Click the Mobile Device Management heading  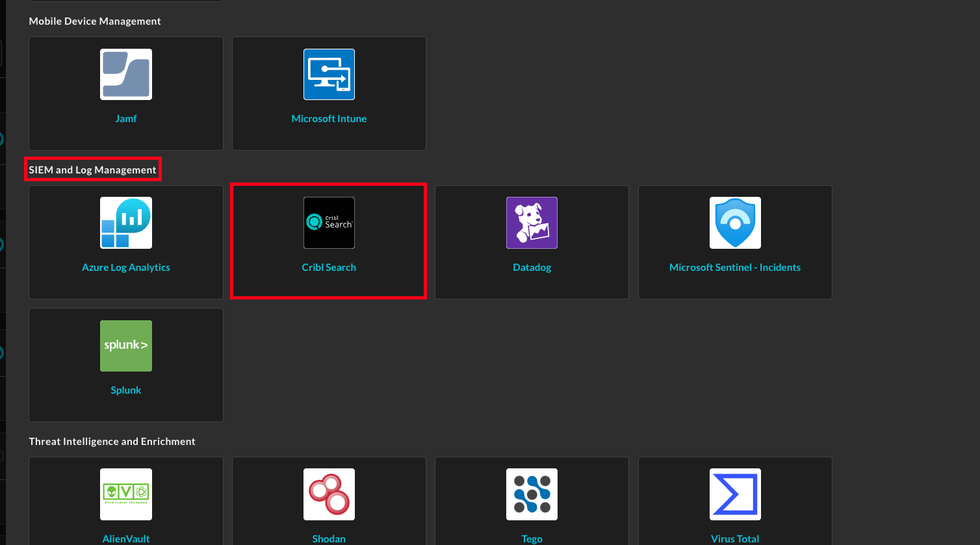click(x=95, y=21)
